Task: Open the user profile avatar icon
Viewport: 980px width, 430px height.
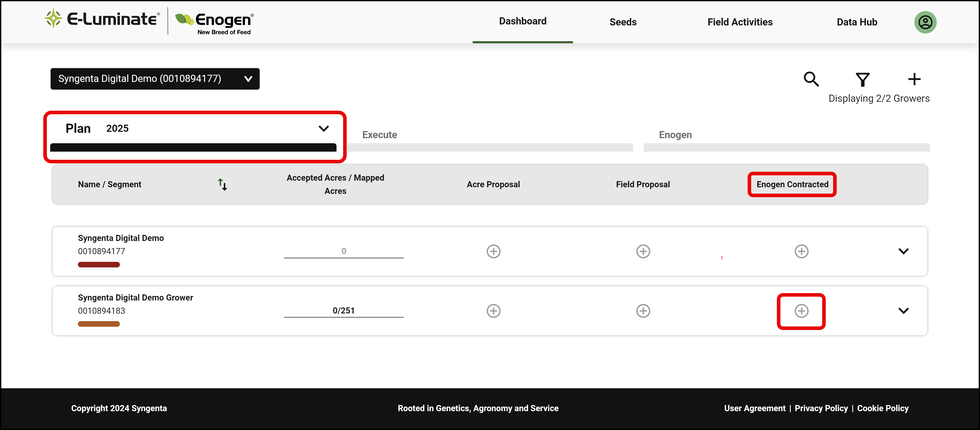Action: pos(925,22)
